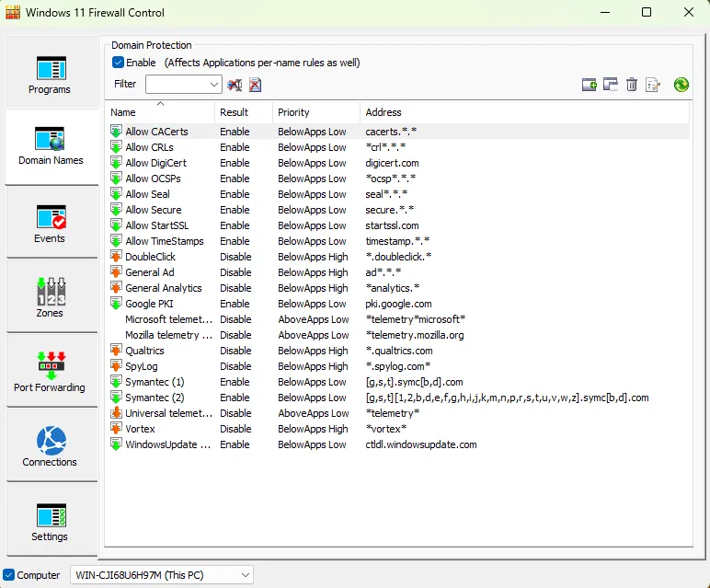
Task: Click the *.doubleclick.* address cell
Action: (x=398, y=257)
